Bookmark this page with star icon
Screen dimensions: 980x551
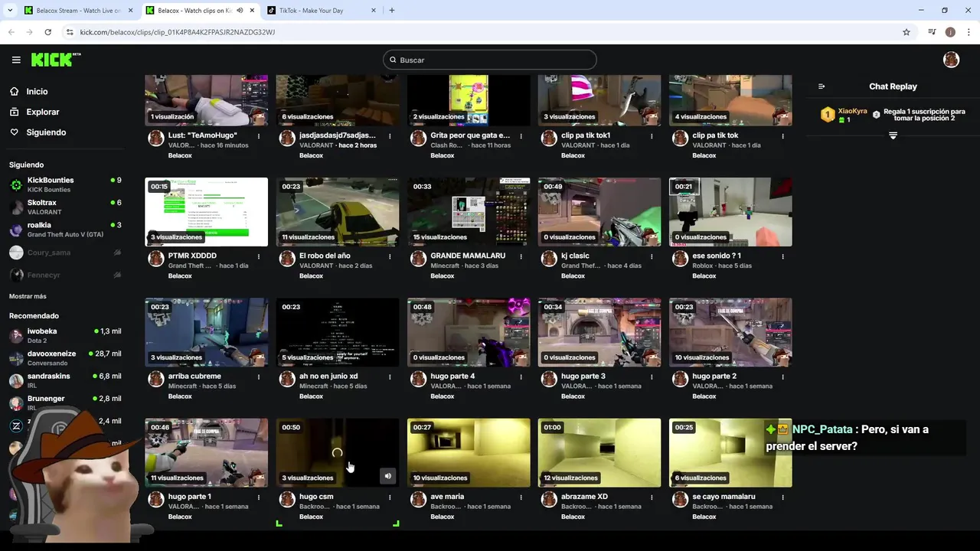coord(906,32)
